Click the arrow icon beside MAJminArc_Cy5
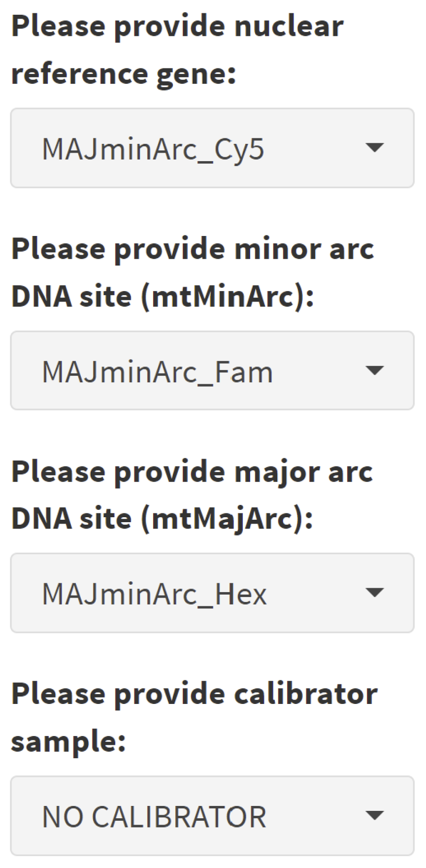Screen dimensions: 426x868 (375, 147)
